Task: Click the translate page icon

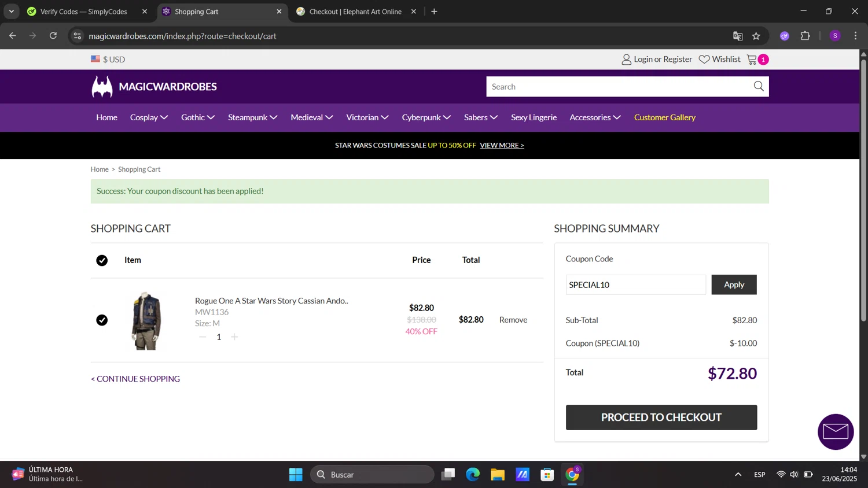Action: coord(738,36)
